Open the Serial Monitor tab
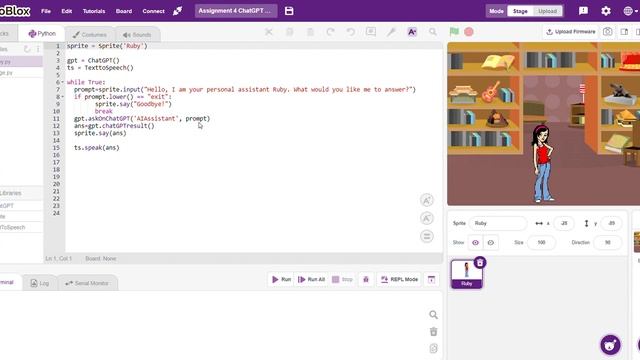Image resolution: width=640 pixels, height=360 pixels. pyautogui.click(x=87, y=283)
